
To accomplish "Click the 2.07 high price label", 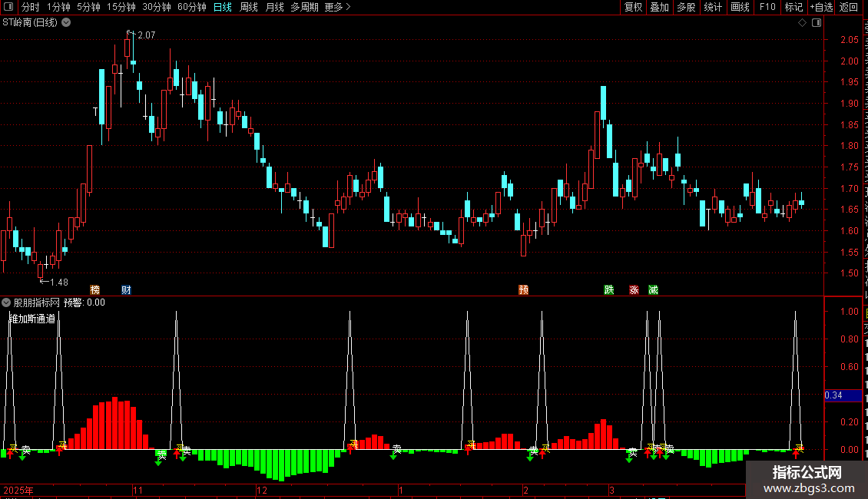I will (147, 35).
